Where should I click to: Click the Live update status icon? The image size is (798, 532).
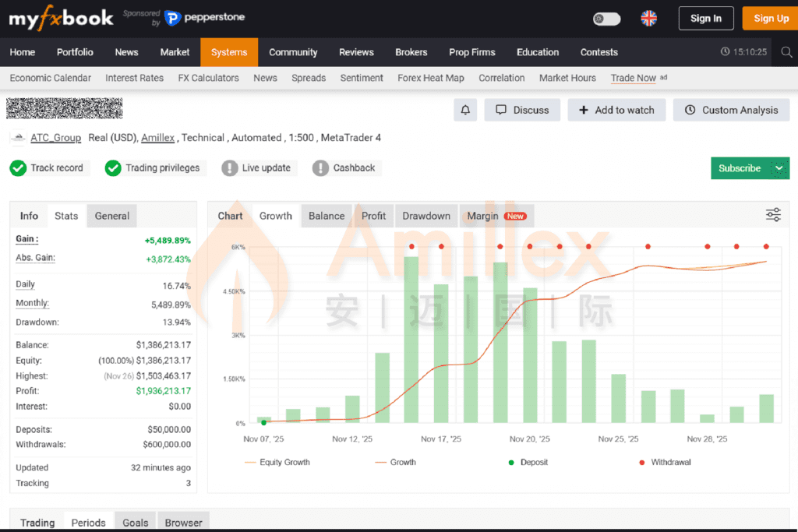tap(230, 167)
